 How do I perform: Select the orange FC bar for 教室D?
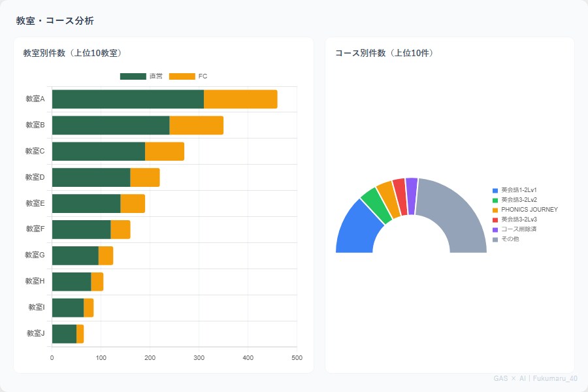tap(145, 178)
